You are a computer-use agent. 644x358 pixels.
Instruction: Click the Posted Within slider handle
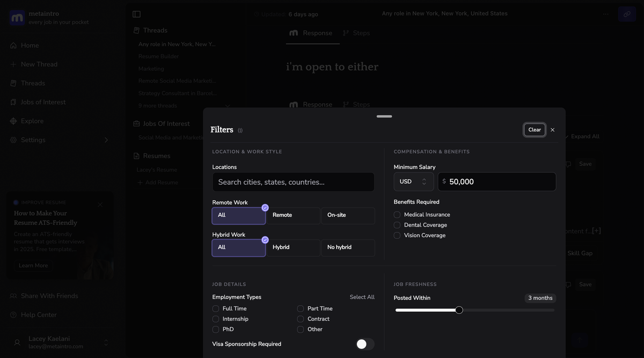click(459, 310)
